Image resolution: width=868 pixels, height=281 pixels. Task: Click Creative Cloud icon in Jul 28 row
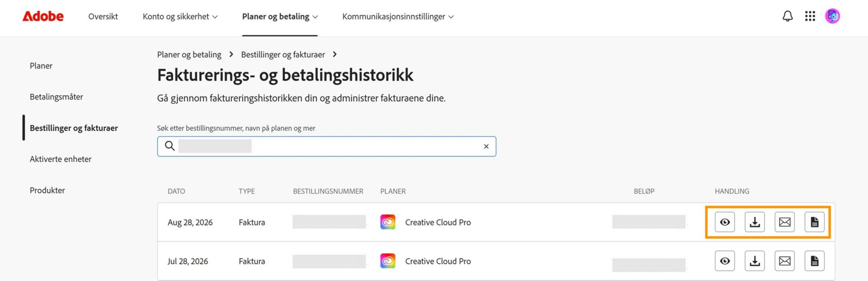388,261
